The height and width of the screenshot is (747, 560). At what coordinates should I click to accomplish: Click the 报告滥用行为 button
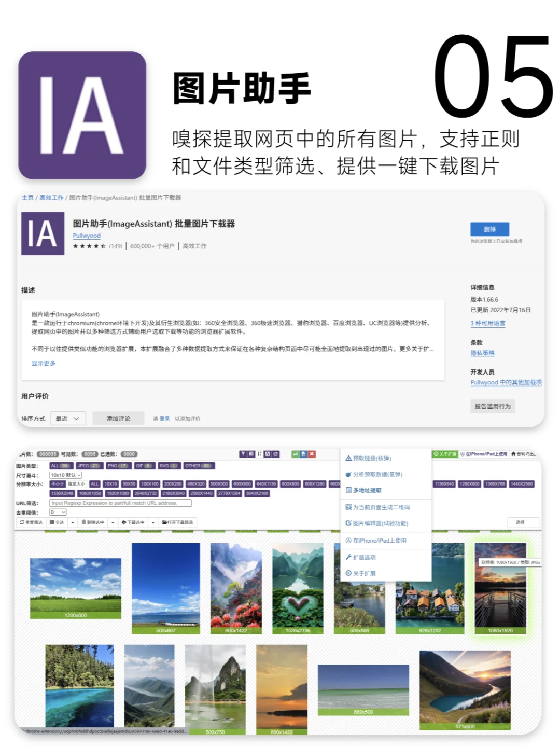coord(493,406)
